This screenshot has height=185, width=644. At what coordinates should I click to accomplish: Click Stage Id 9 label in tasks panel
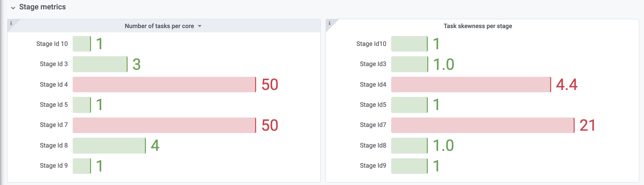click(54, 166)
